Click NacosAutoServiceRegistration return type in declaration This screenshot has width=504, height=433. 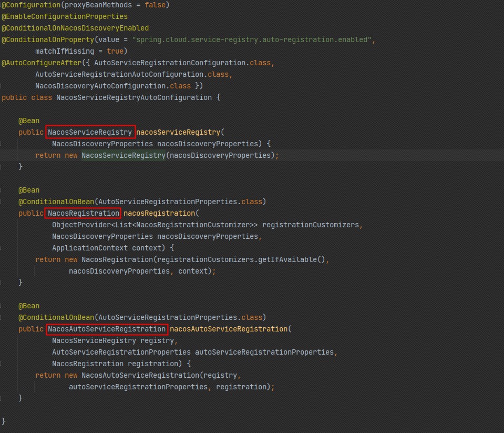tap(107, 329)
